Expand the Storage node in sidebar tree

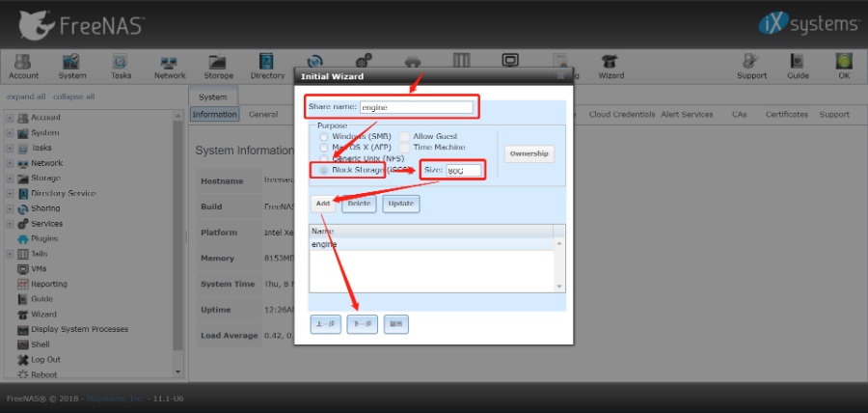point(10,179)
